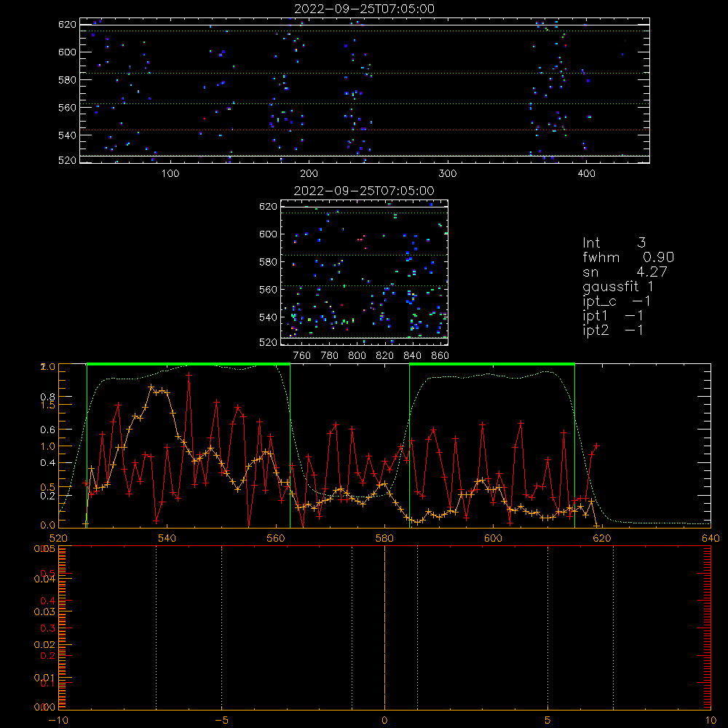
Task: Click x-axis label -10 on the bottom plot
Action: tap(58, 721)
